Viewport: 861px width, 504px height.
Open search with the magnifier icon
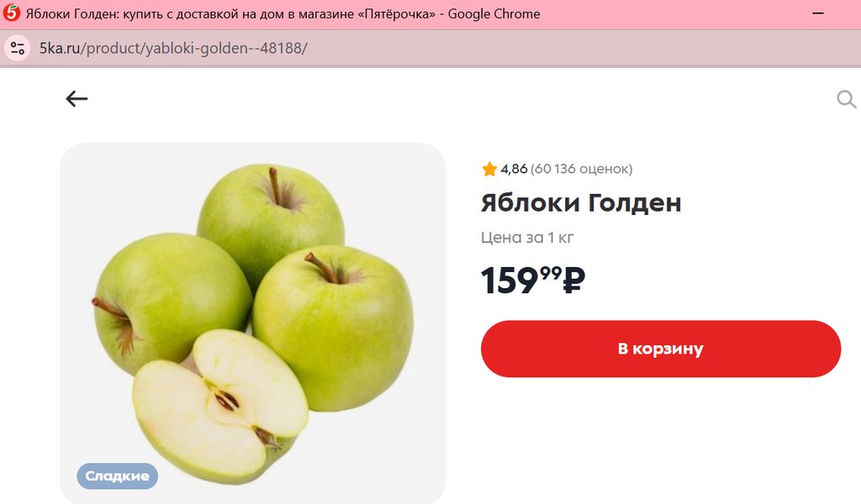(x=846, y=99)
